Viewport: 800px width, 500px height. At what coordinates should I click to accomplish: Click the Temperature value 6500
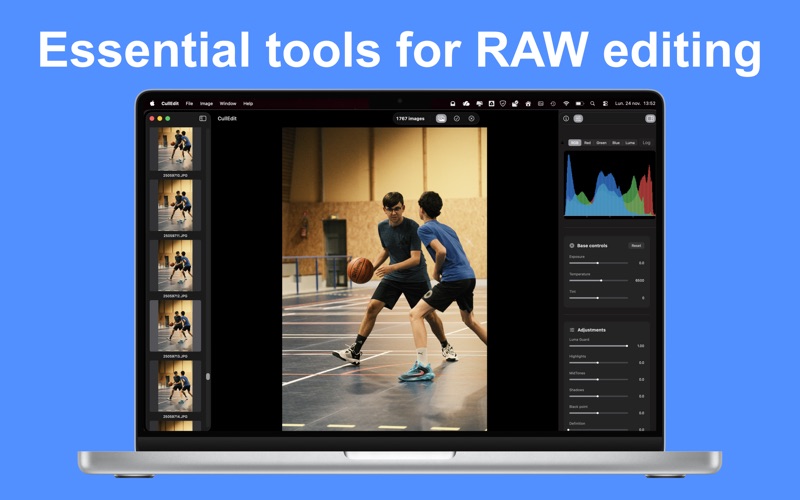pos(639,281)
